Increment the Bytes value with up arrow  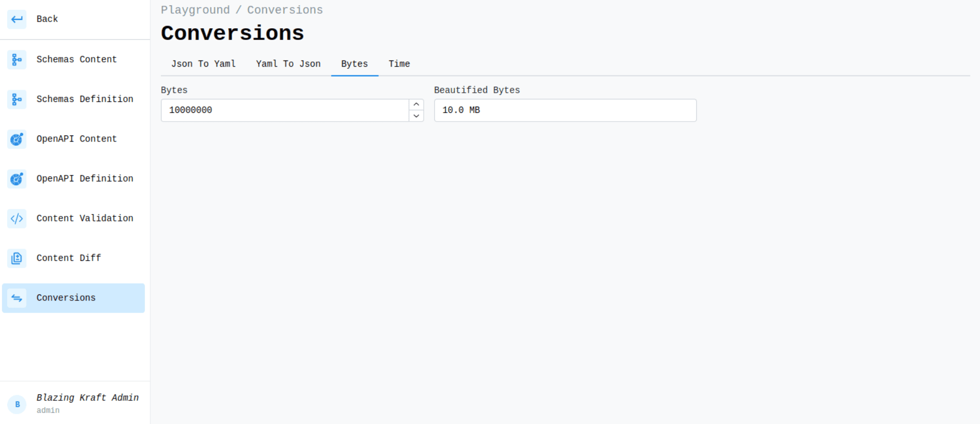[x=416, y=105]
